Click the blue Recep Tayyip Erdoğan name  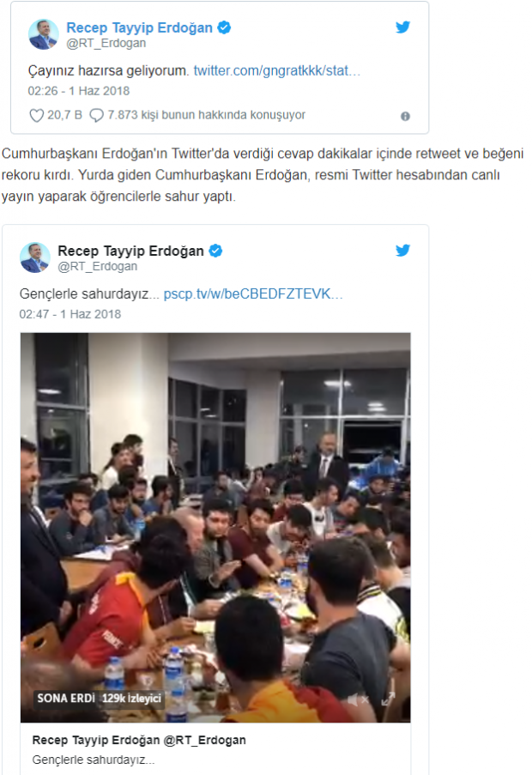point(139,27)
